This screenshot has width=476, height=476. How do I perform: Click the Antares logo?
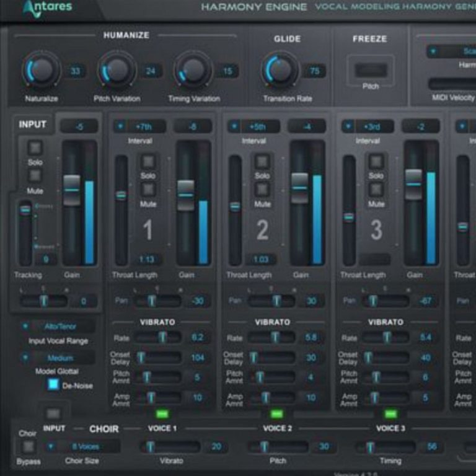(47, 8)
